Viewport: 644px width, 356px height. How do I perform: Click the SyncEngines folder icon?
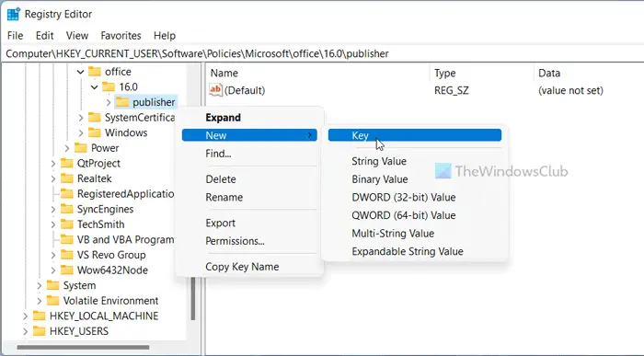(66, 209)
